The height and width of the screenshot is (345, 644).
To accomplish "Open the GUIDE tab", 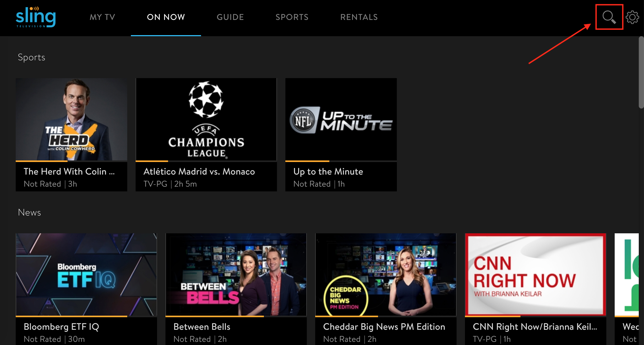I will coord(230,17).
